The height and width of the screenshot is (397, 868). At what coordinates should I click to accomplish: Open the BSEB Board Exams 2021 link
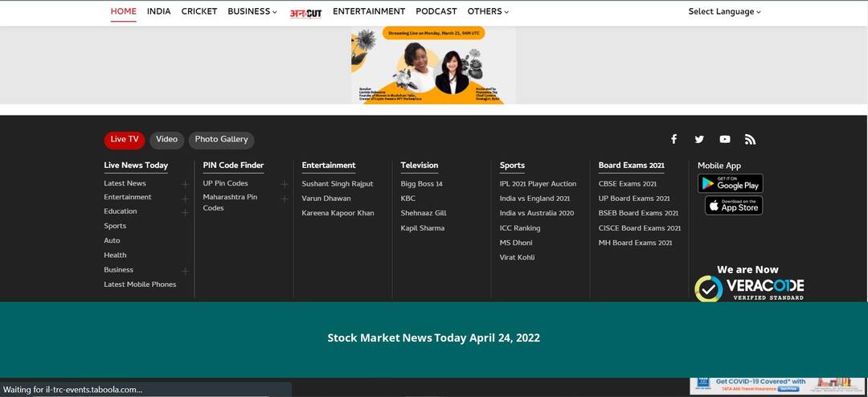[x=638, y=213]
